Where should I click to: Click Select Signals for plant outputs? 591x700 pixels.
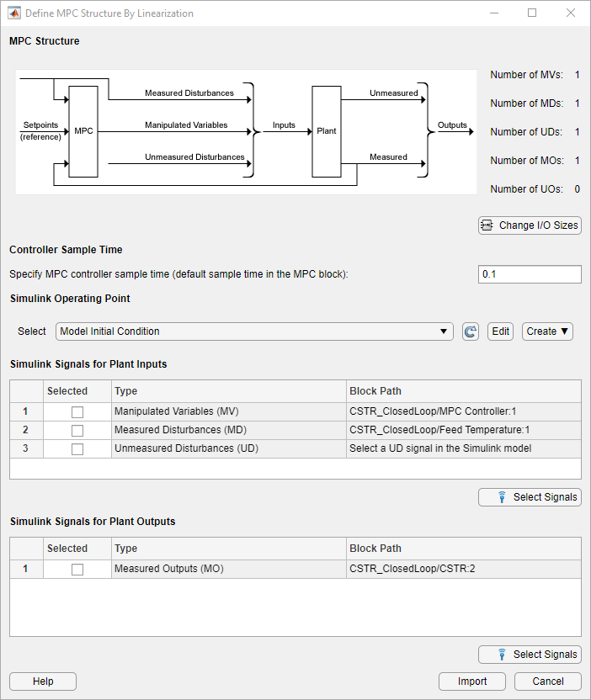530,655
